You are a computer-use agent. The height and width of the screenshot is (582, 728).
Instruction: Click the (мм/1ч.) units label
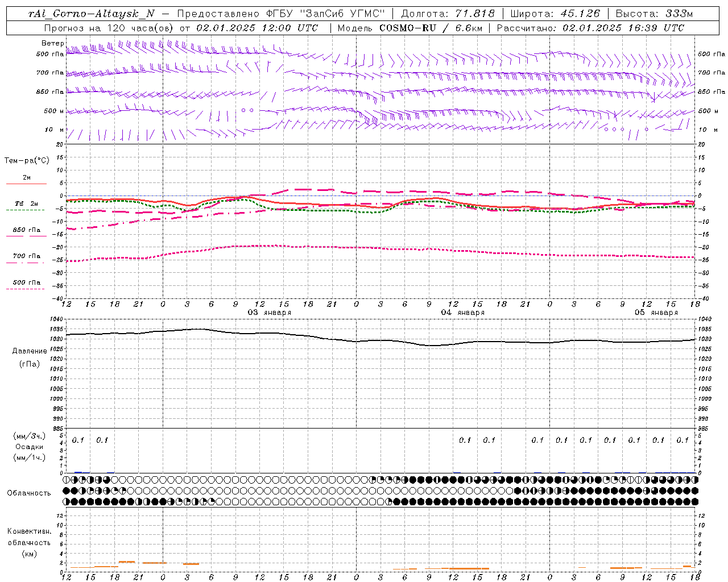30,458
